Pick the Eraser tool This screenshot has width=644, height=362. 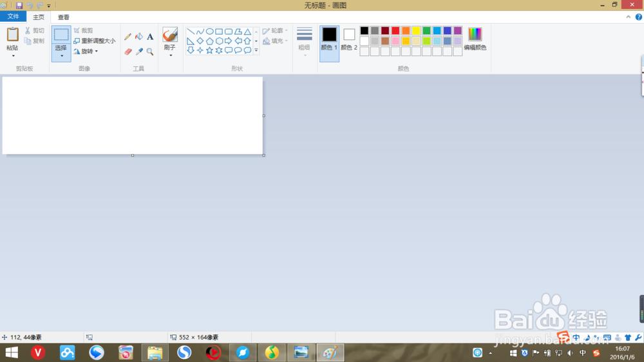128,52
